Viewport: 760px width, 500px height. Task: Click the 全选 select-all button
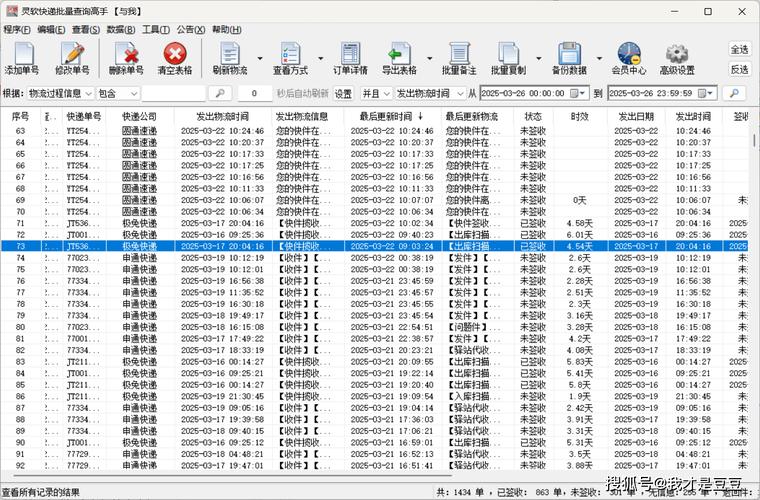tap(739, 50)
